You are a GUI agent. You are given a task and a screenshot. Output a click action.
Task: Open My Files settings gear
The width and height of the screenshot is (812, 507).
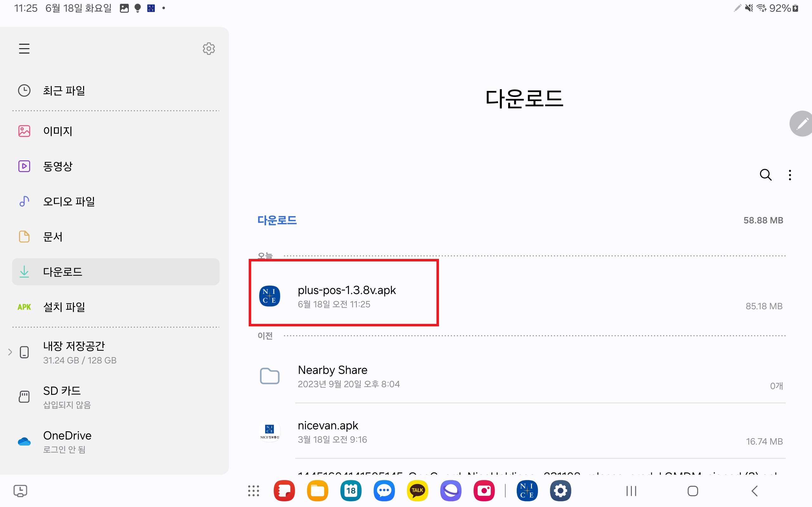coord(209,48)
